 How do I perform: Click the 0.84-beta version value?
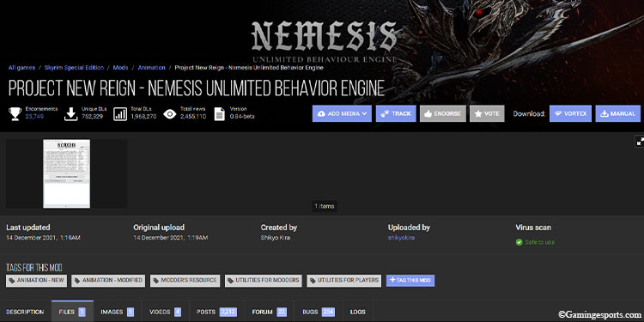click(242, 117)
